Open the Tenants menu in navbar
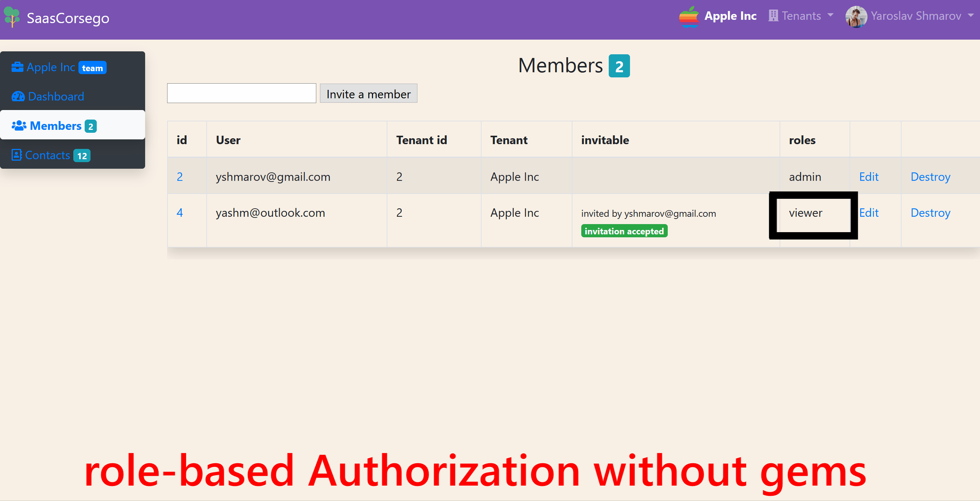This screenshot has width=980, height=501. [801, 16]
